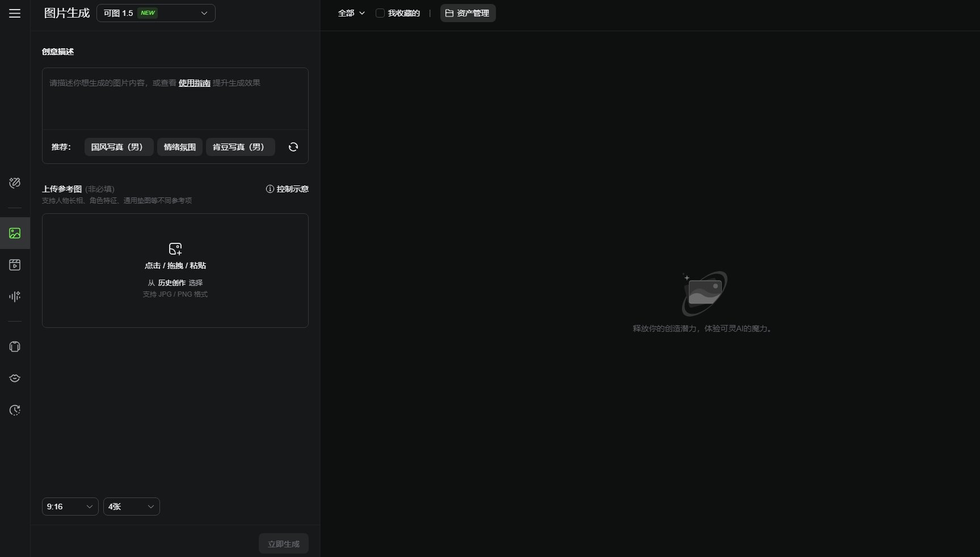Click 控制示意 control illustration info link
The height and width of the screenshot is (557, 980).
coord(287,189)
